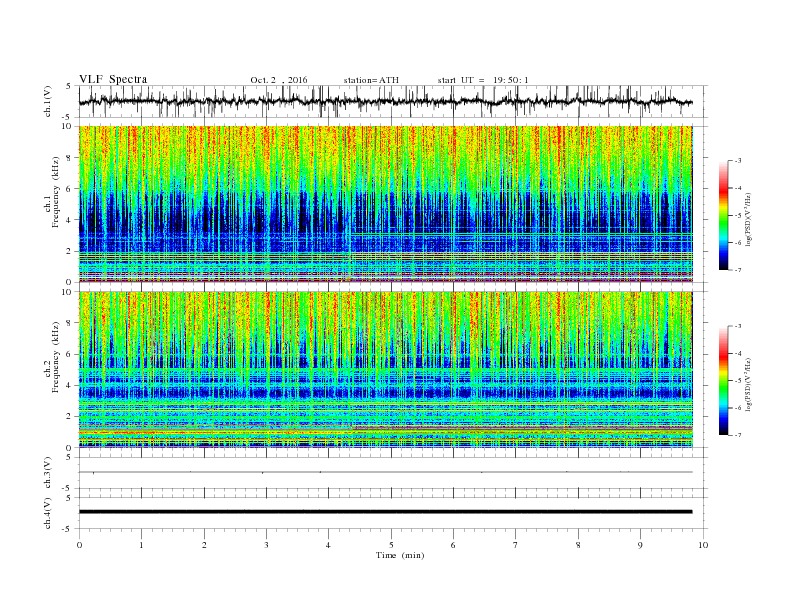Click the thick black ch.4 voltage trace
This screenshot has width=792, height=612.
pyautogui.click(x=385, y=512)
